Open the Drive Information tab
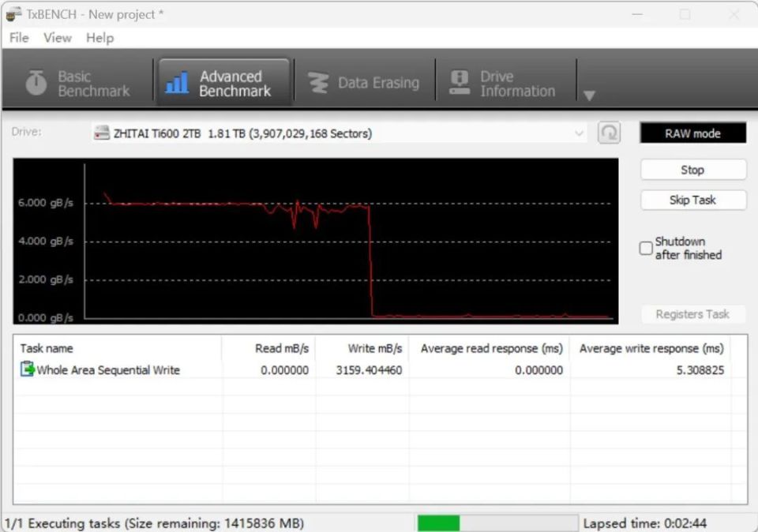Screen dimensions: 758x532 pos(505,83)
